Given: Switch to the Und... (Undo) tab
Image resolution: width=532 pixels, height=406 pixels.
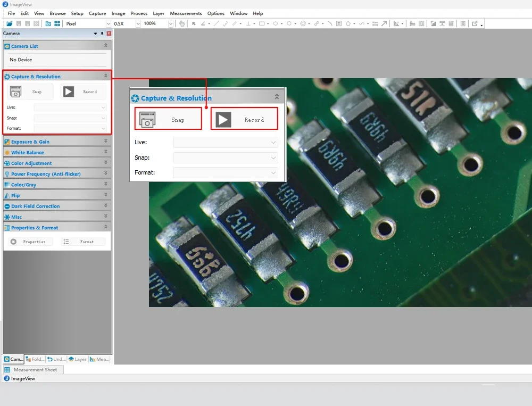Looking at the screenshot, I should coord(56,359).
